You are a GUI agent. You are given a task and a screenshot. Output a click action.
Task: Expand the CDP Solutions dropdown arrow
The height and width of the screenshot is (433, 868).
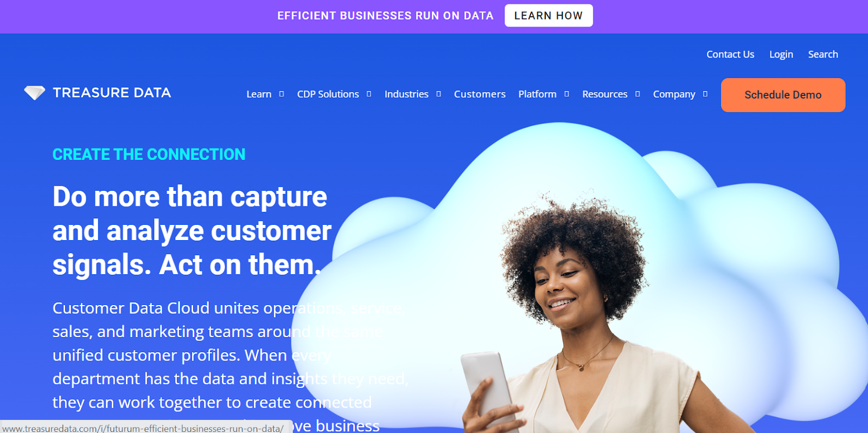(x=369, y=94)
